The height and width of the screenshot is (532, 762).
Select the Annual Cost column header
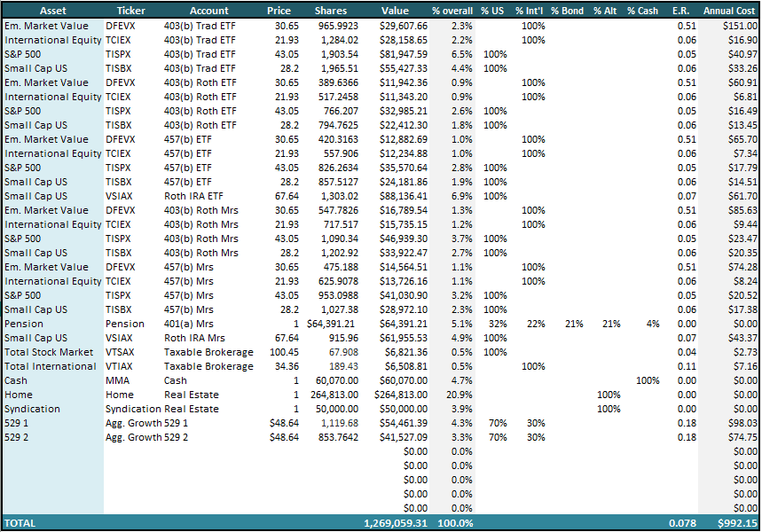click(x=729, y=11)
